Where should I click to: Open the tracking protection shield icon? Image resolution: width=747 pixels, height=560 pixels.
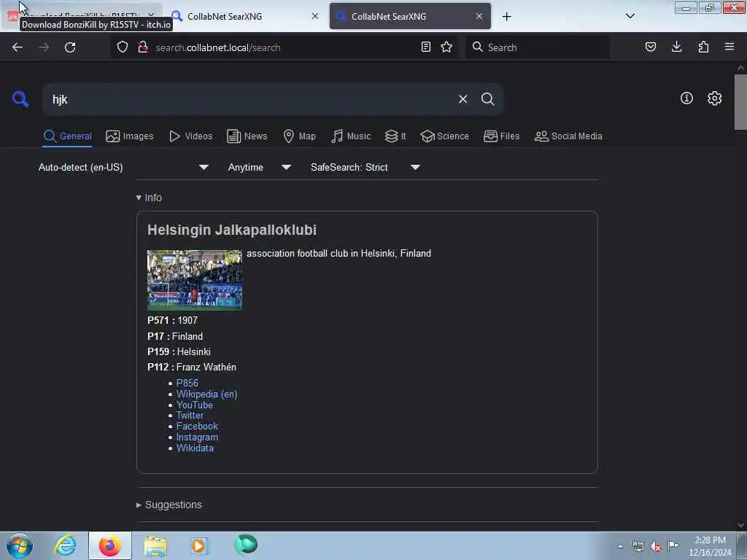[123, 47]
